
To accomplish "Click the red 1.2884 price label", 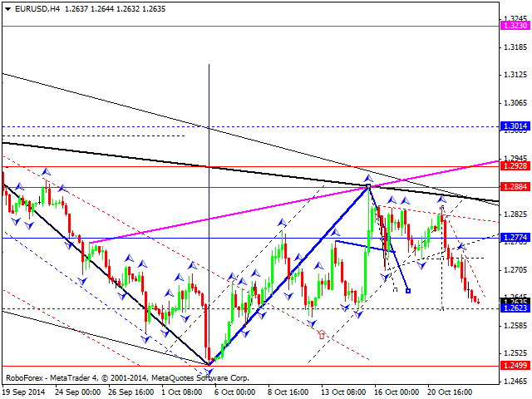I will click(513, 187).
